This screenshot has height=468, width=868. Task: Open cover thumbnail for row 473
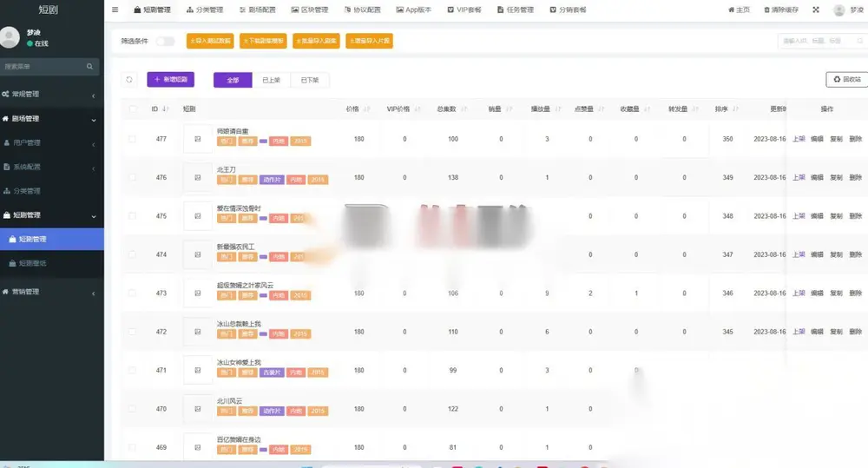[x=198, y=293]
